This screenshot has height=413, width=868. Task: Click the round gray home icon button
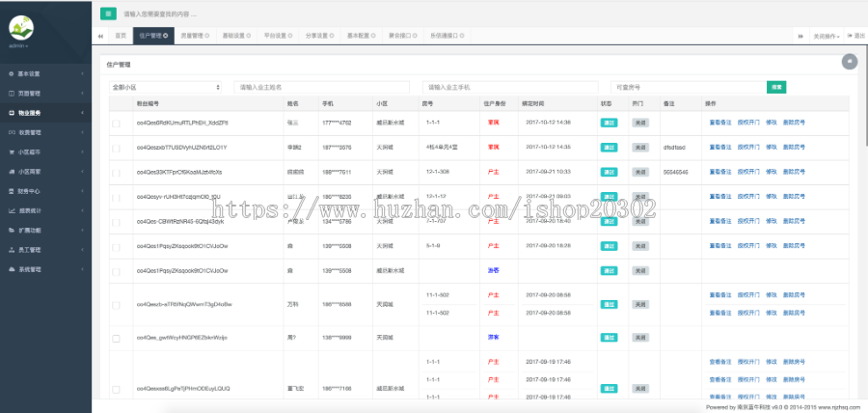[849, 62]
